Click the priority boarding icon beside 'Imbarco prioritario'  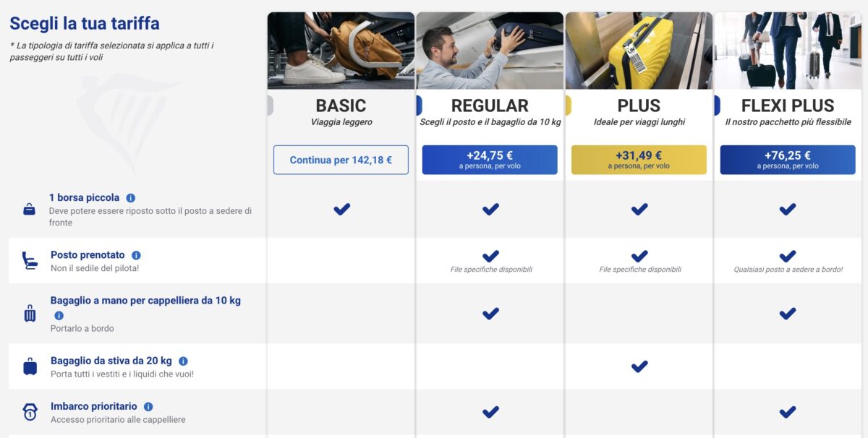pyautogui.click(x=29, y=411)
